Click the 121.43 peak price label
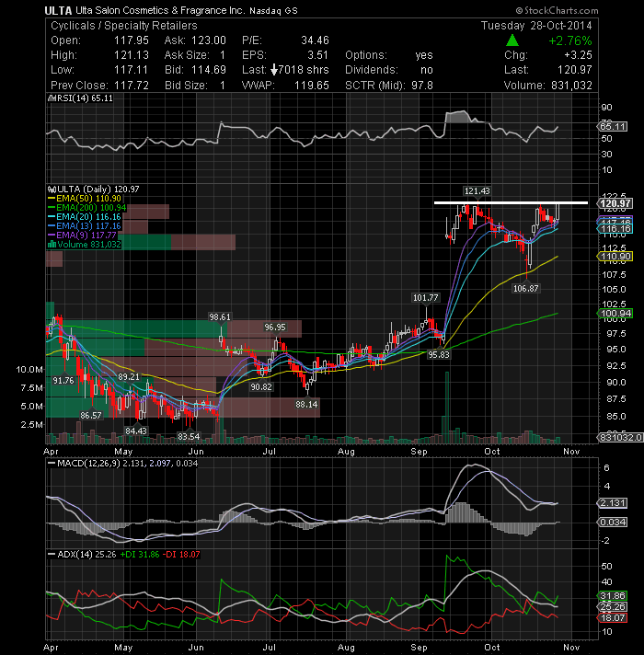Screen dimensions: 644x655 tap(477, 191)
